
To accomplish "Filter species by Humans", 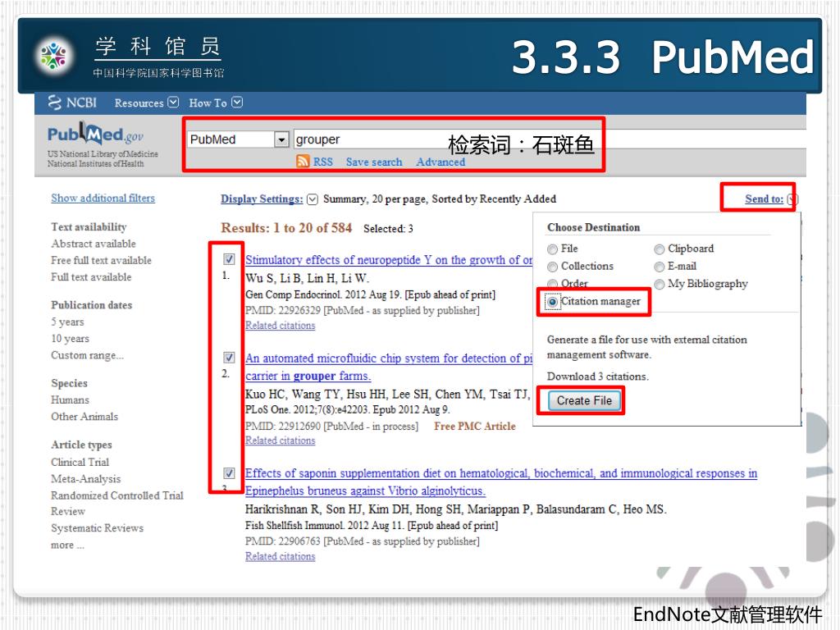I will pyautogui.click(x=71, y=400).
